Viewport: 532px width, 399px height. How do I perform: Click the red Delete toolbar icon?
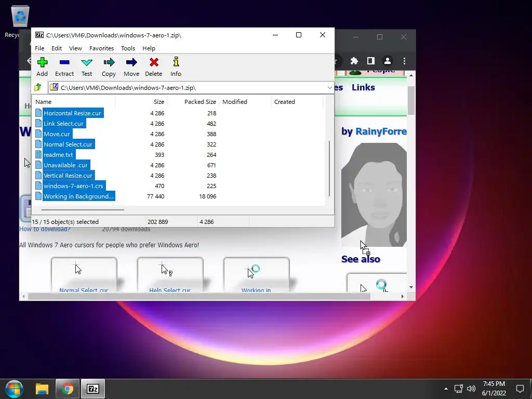point(154,62)
